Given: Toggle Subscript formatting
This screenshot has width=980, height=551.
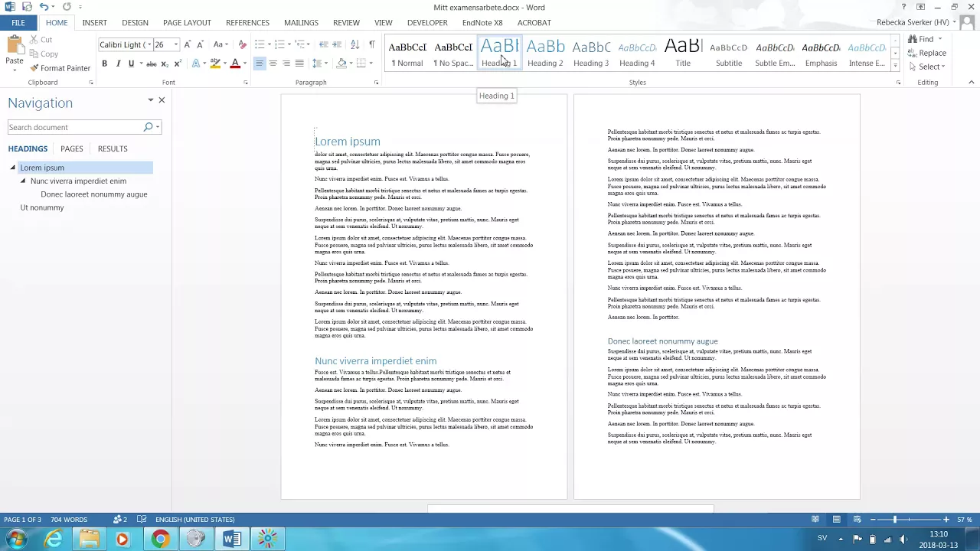Looking at the screenshot, I should (x=165, y=64).
